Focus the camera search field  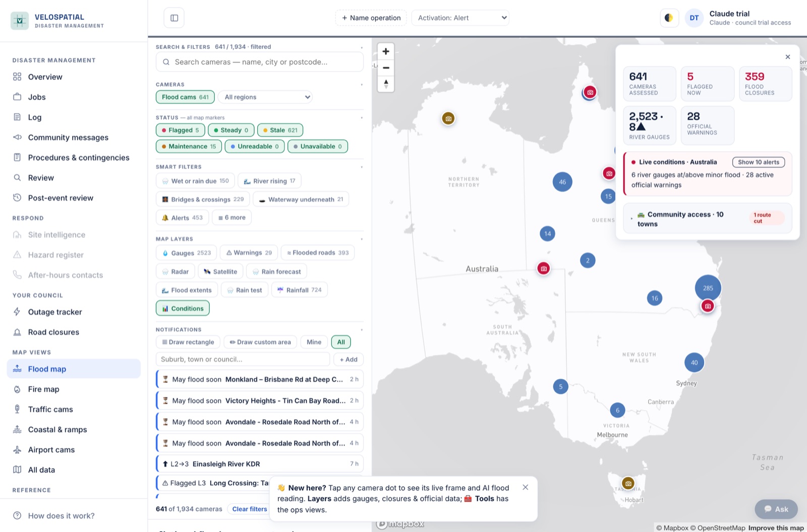pyautogui.click(x=260, y=62)
